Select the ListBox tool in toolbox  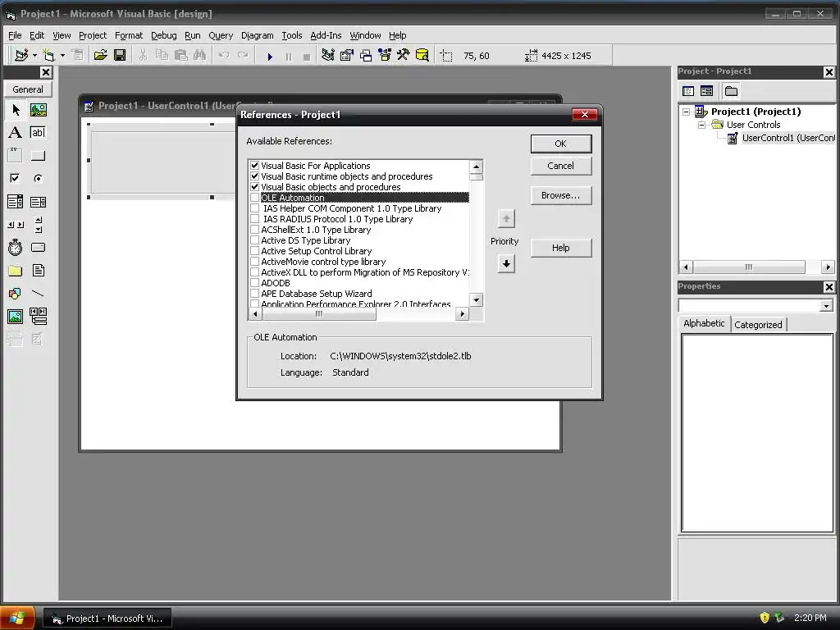[x=38, y=202]
